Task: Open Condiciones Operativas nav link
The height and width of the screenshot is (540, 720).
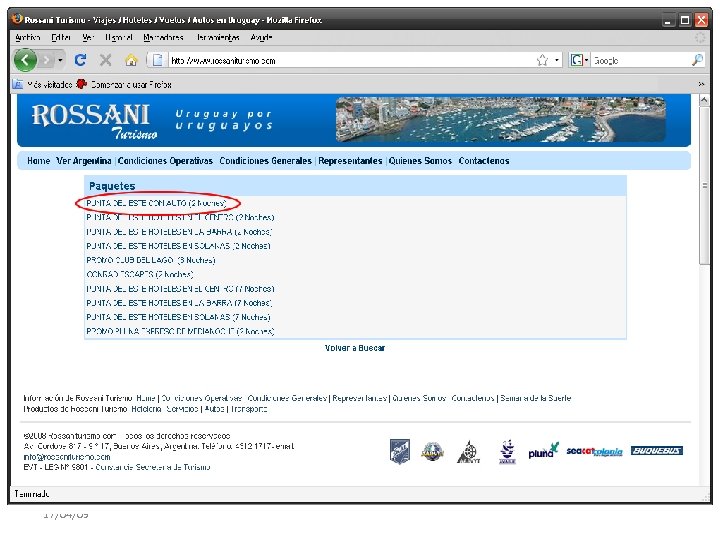Action: [x=165, y=161]
